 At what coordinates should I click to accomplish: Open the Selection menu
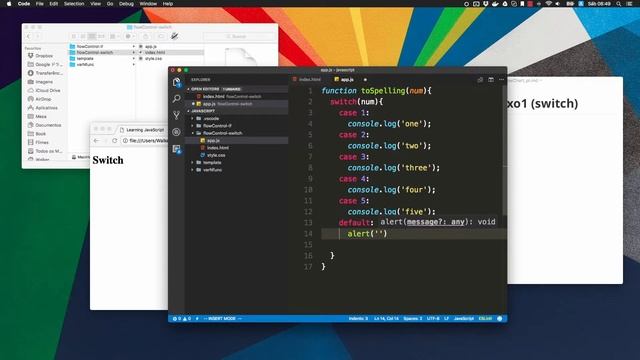(74, 4)
